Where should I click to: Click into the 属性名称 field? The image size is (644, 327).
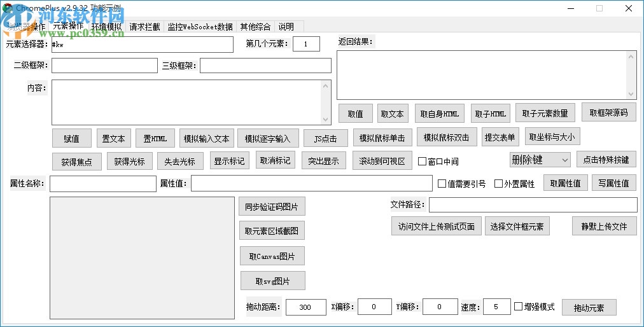103,184
